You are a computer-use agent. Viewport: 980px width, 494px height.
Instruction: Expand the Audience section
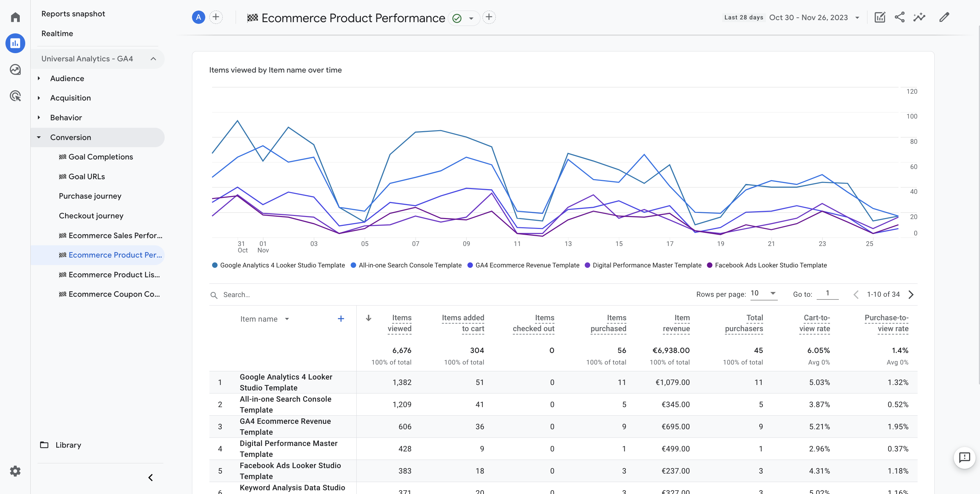tap(39, 78)
